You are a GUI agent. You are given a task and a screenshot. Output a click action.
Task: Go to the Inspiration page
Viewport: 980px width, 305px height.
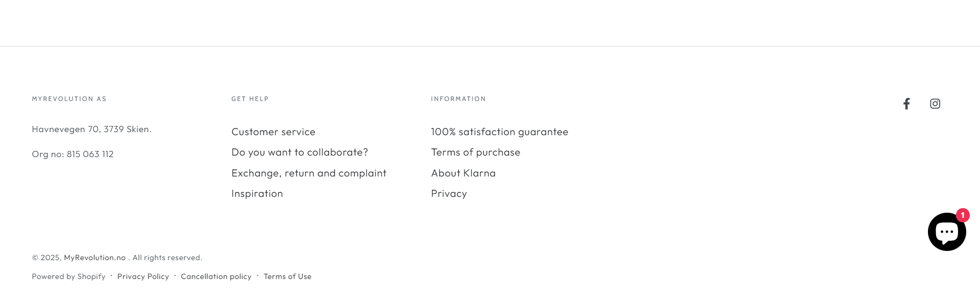click(257, 194)
